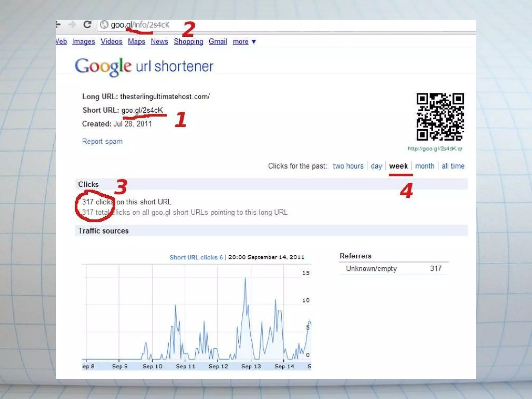Open the Images link
Image resolution: width=532 pixels, height=399 pixels.
click(83, 42)
